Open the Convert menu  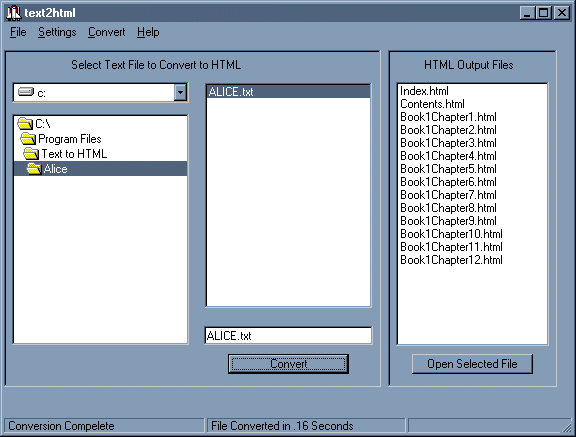pyautogui.click(x=107, y=32)
